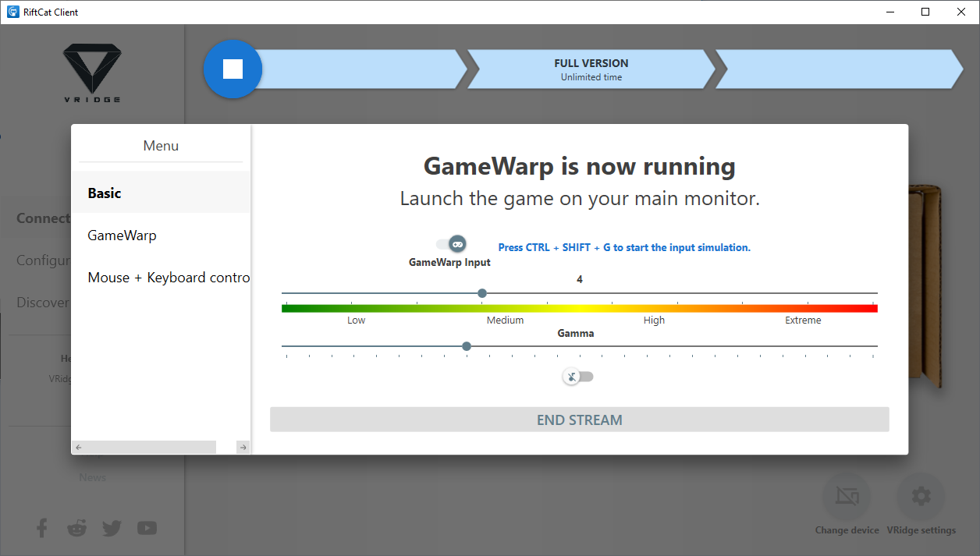
Task: Click the News link in sidebar
Action: coord(92,477)
